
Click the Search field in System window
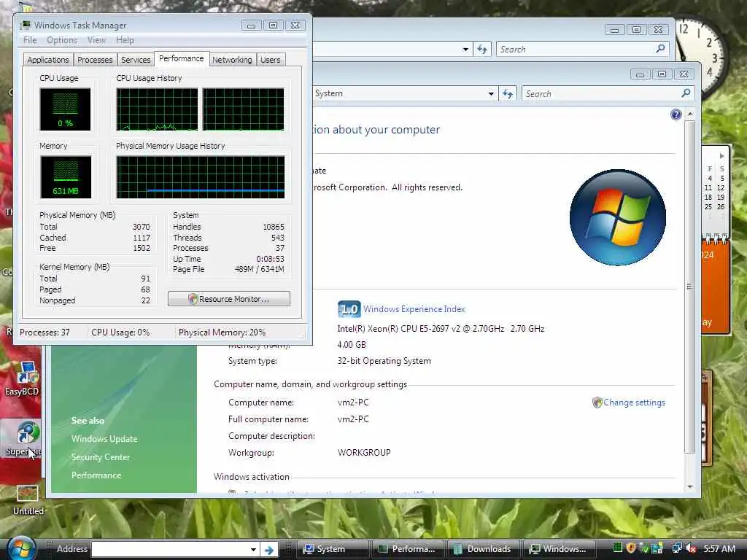point(602,94)
